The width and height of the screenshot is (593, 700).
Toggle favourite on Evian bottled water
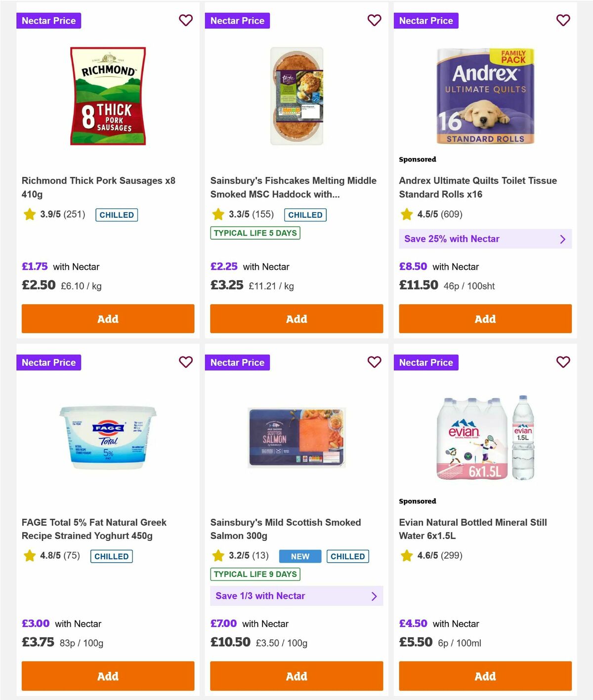pos(563,362)
